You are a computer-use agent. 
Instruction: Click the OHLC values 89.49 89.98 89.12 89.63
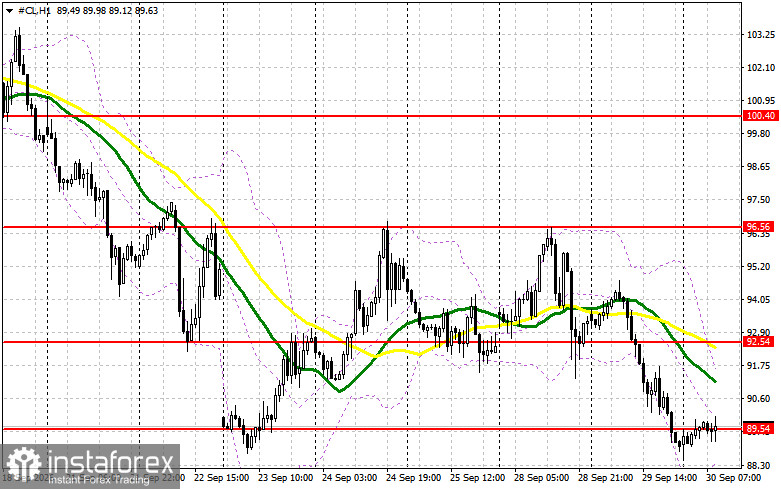[107, 10]
